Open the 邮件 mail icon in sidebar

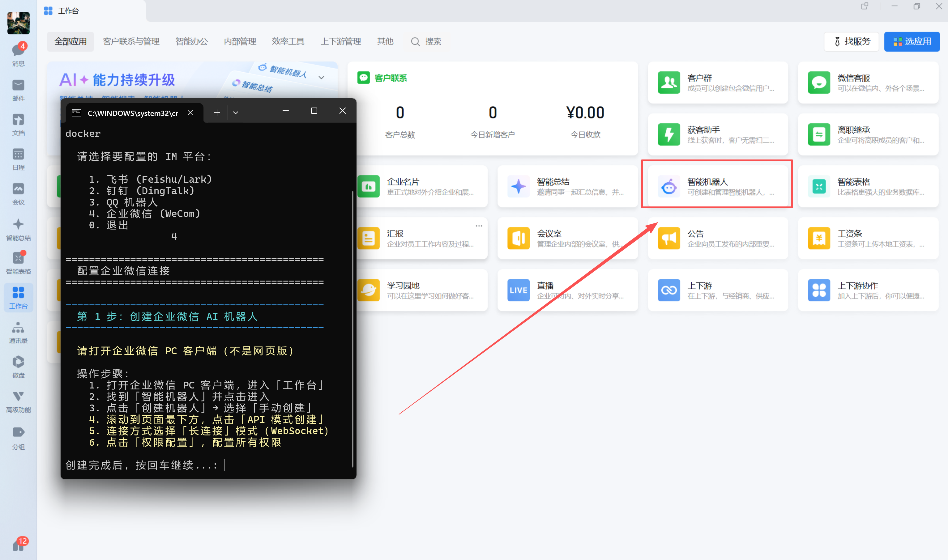[x=18, y=86]
